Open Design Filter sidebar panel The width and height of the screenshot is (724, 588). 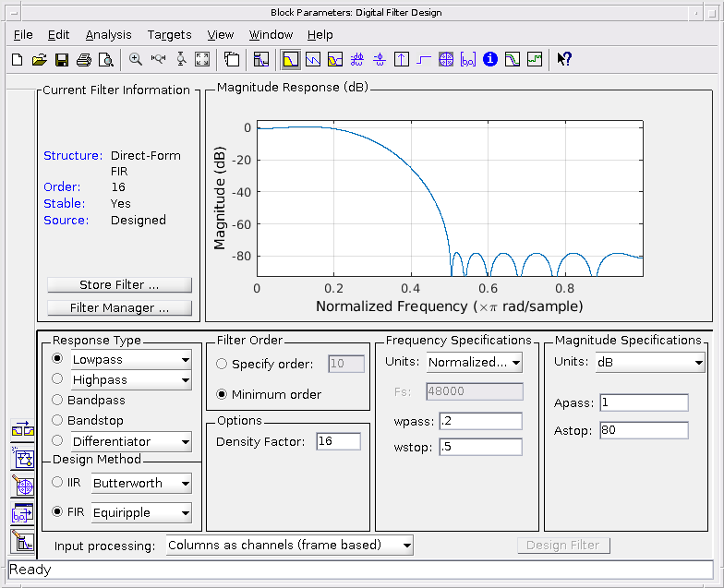(x=22, y=541)
